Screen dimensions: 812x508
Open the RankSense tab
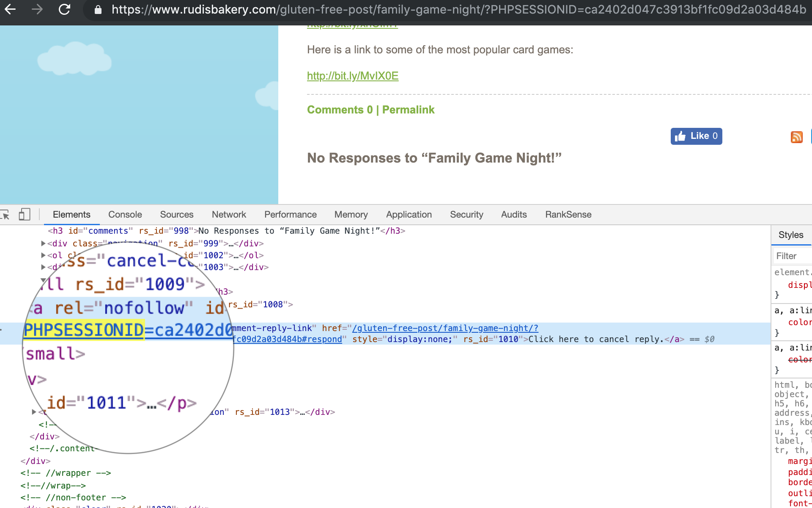click(568, 215)
